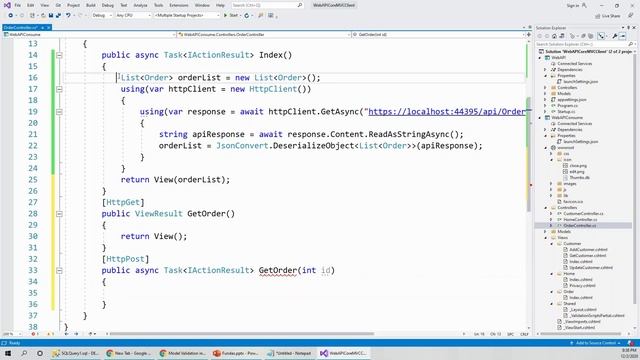Click Add to Source Control in status bar
The image size is (640, 360).
click(596, 343)
